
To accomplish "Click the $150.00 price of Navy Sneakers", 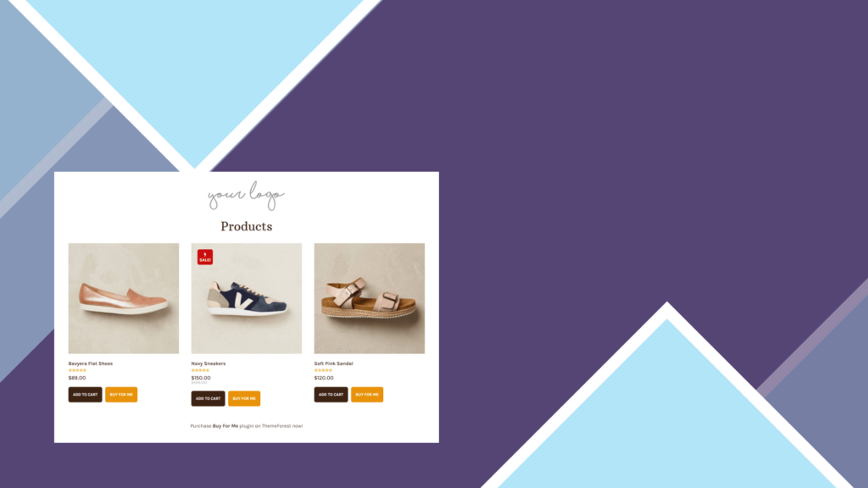I will click(201, 378).
